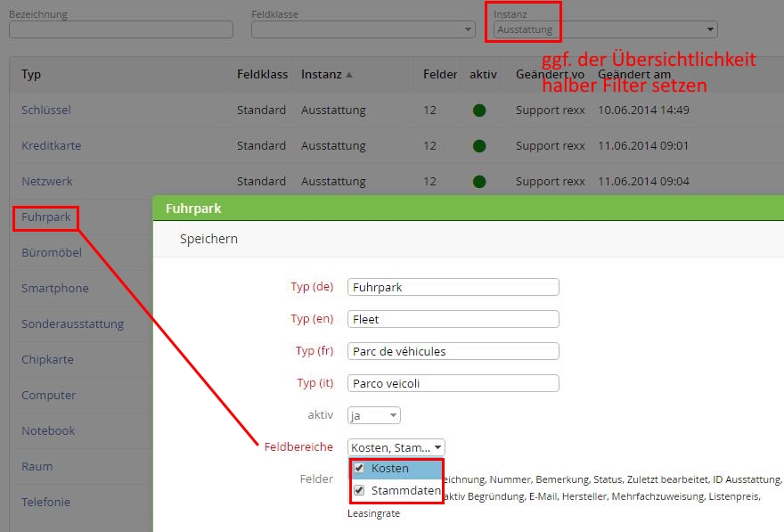This screenshot has height=532, width=784.
Task: Sort table by the Instanz column header
Action: pyautogui.click(x=321, y=75)
